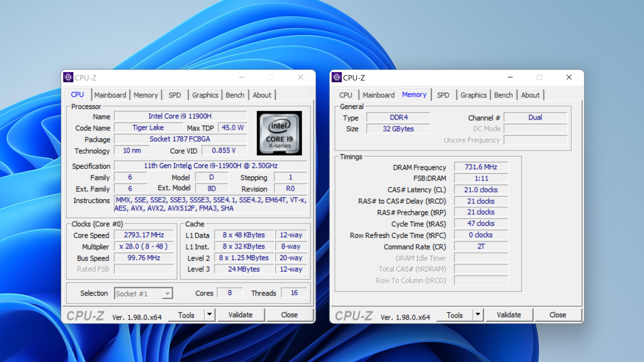Click the Core VID value 0.855 V
Viewport: 644px width, 362px height.
tap(224, 150)
